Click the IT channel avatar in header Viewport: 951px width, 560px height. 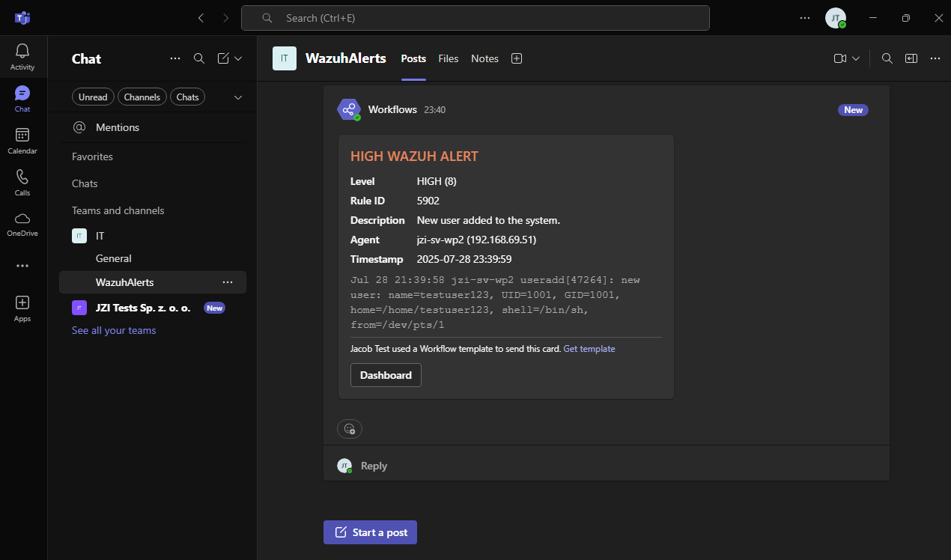(285, 58)
